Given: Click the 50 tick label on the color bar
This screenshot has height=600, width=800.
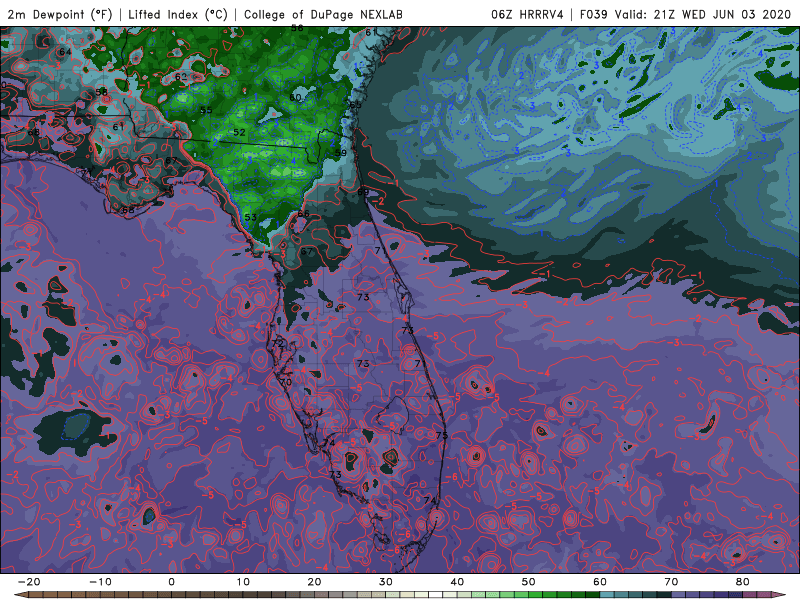Looking at the screenshot, I should (x=529, y=582).
